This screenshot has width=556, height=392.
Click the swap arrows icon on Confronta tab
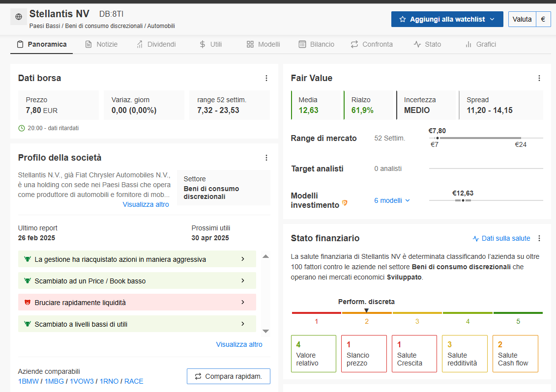[354, 44]
